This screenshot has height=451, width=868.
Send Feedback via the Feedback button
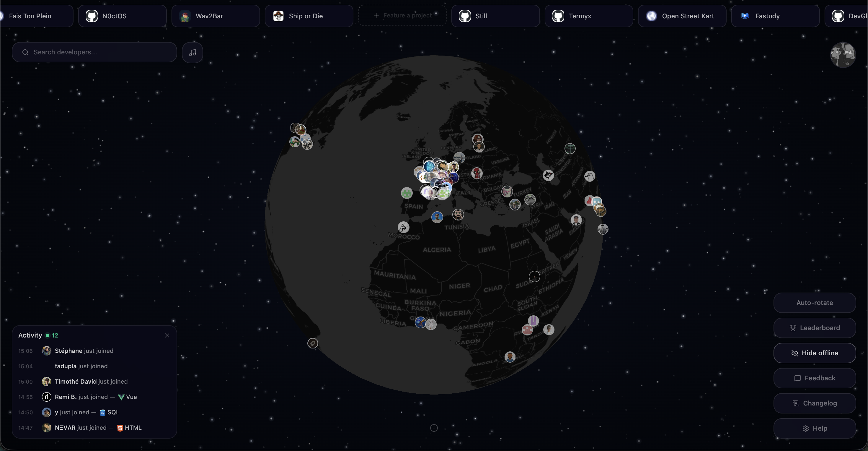[x=815, y=378]
